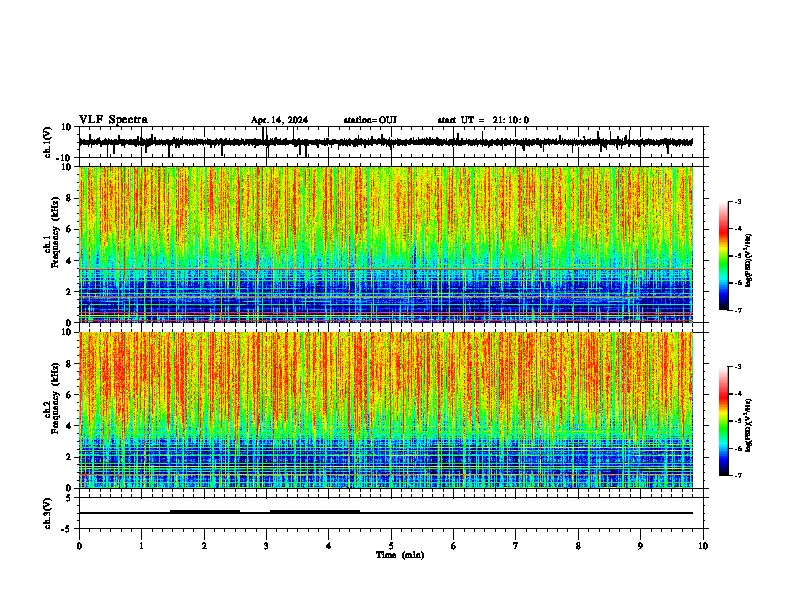Click the '-7' label on ch.2 colorbar
This screenshot has height=612, width=792.
738,475
